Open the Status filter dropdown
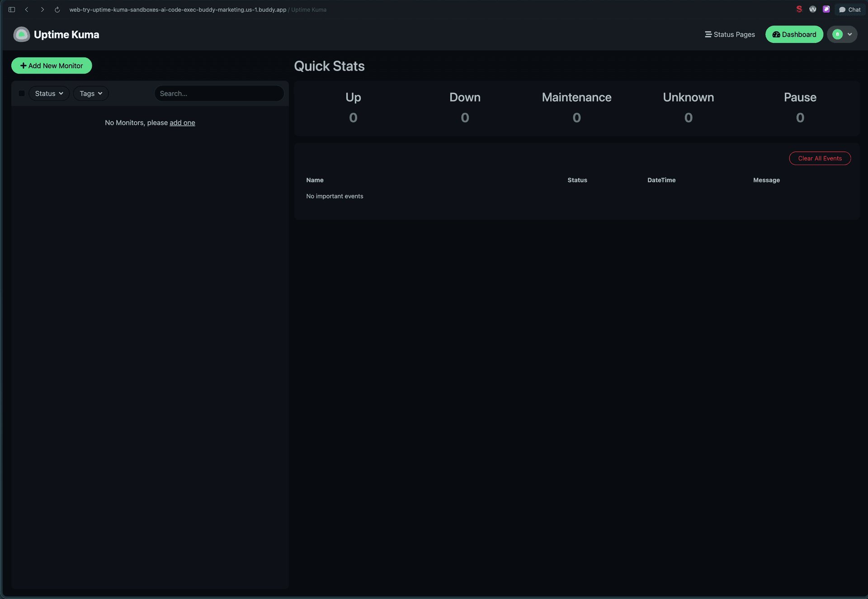 coord(49,94)
